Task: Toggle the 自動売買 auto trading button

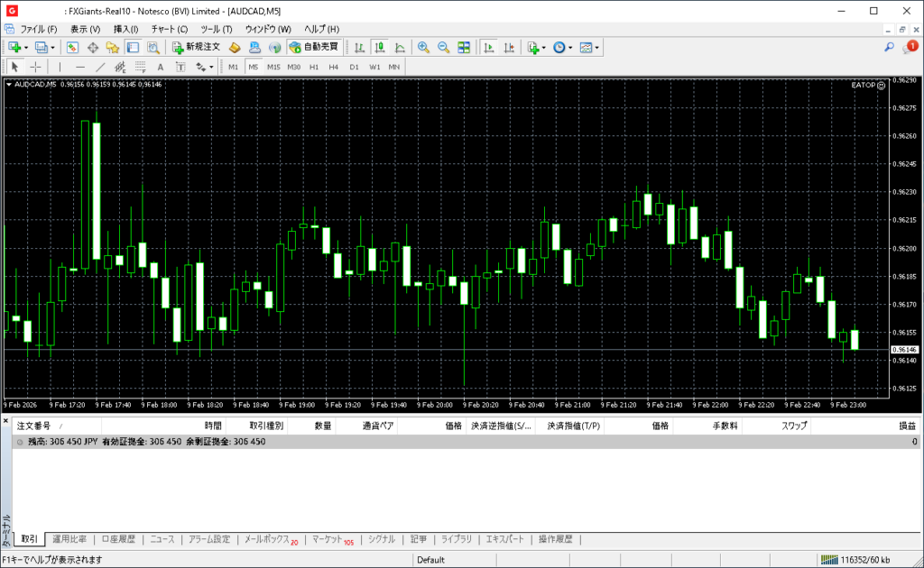Action: tap(314, 47)
